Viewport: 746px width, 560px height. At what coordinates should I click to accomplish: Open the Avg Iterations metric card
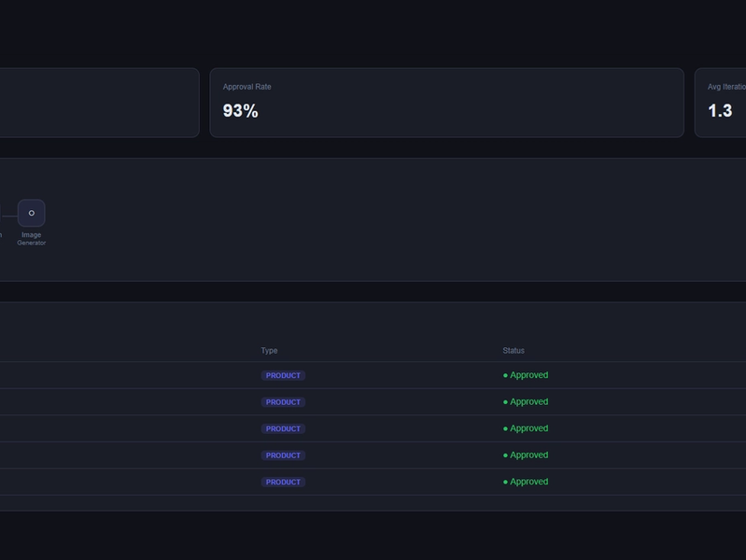(x=723, y=103)
